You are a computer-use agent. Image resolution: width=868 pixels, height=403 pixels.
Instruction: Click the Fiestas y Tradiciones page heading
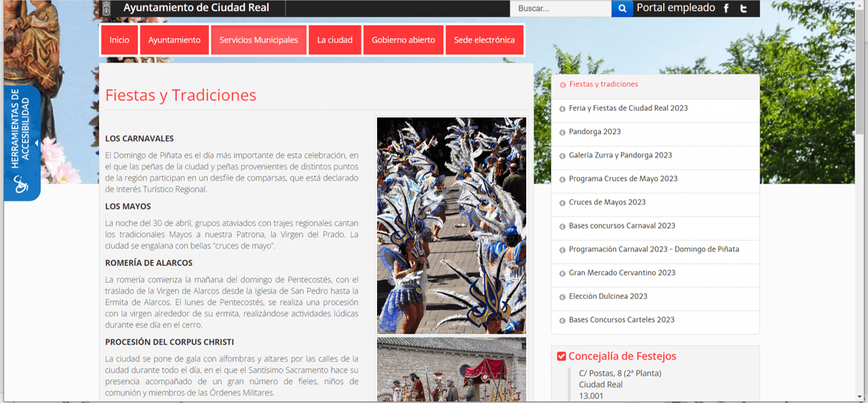pyautogui.click(x=180, y=95)
